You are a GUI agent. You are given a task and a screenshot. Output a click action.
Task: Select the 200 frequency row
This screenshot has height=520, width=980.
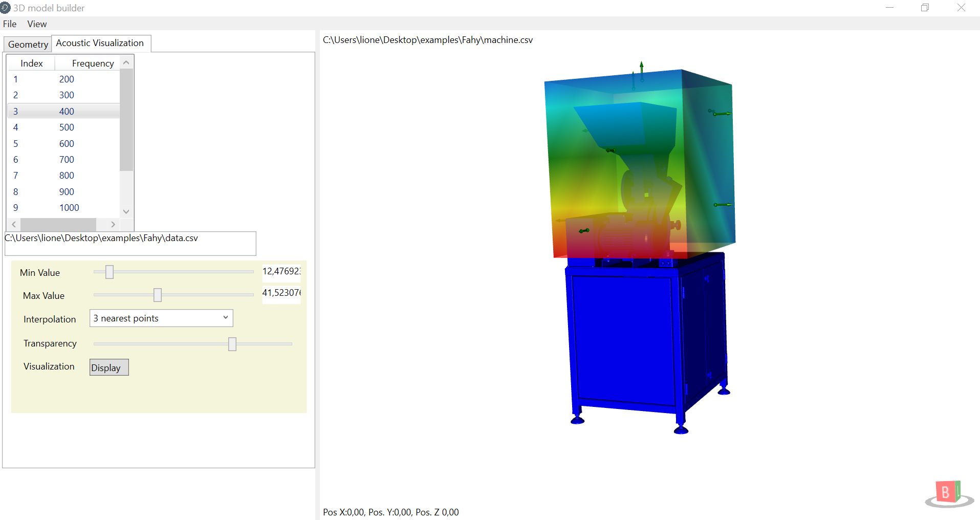coord(63,79)
